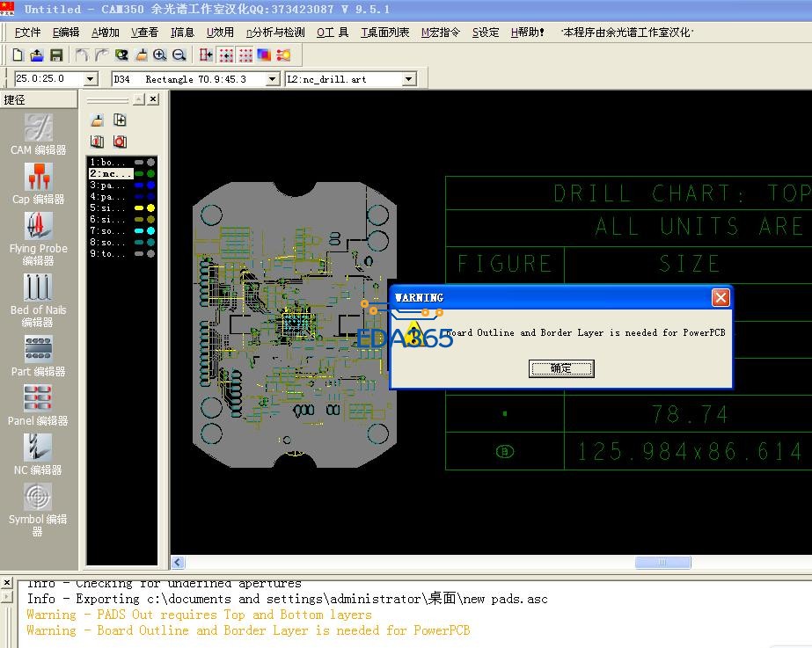Click the highlight net toolbar icon
Image resolution: width=812 pixels, height=648 pixels.
[x=283, y=55]
